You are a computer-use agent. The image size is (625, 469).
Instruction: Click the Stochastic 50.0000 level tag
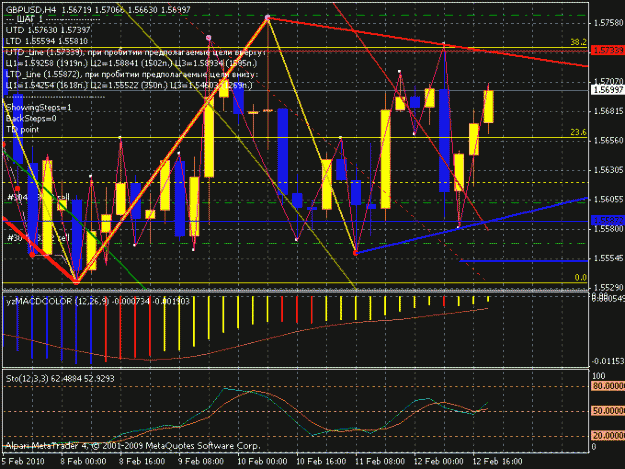608,411
